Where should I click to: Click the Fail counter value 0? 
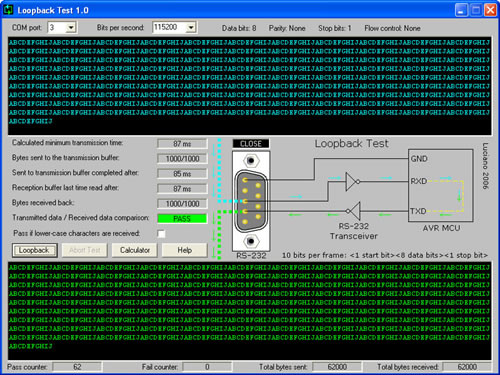207,367
